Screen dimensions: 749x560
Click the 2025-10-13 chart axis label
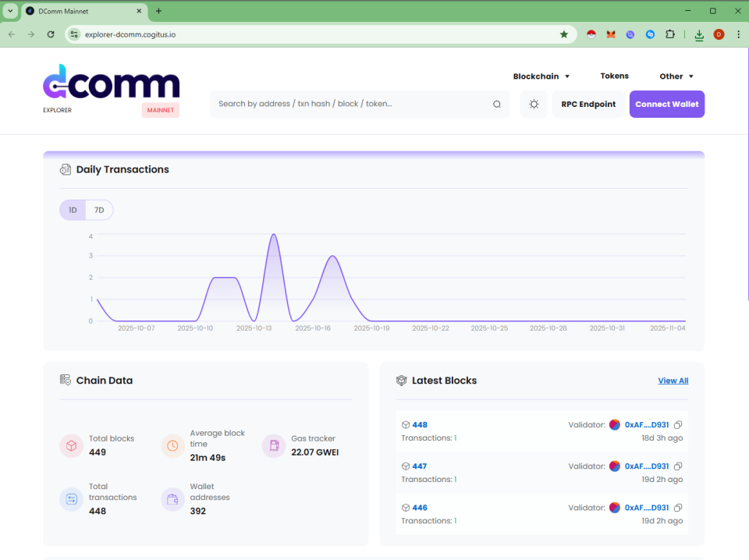click(254, 328)
